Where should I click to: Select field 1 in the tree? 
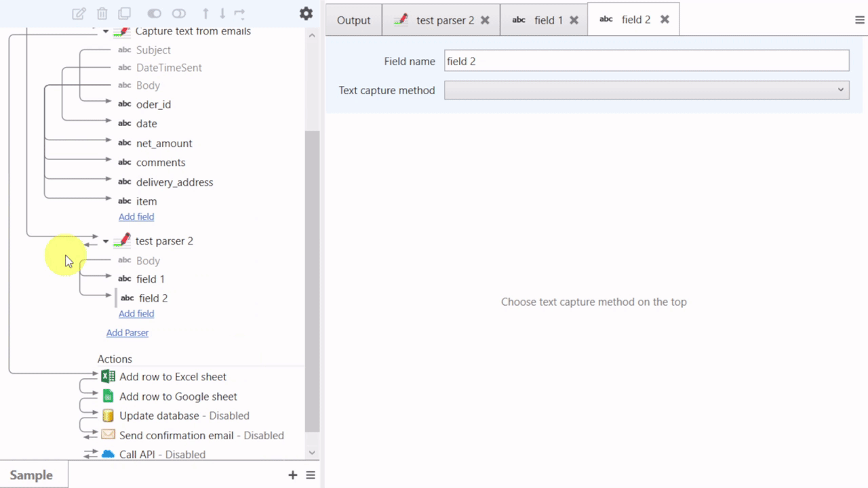coord(150,279)
